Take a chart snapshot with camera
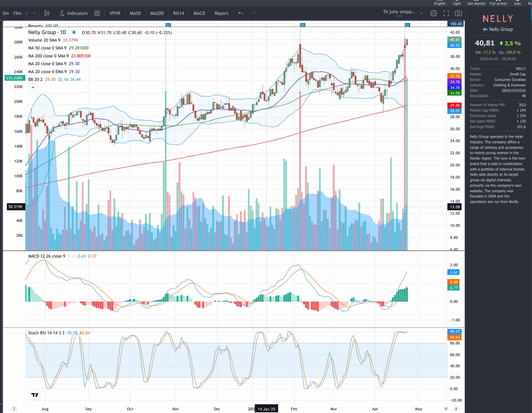 pos(458,13)
